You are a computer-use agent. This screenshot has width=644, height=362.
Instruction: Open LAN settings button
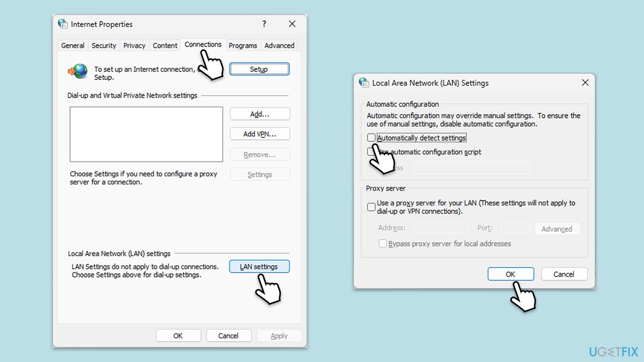[260, 266]
